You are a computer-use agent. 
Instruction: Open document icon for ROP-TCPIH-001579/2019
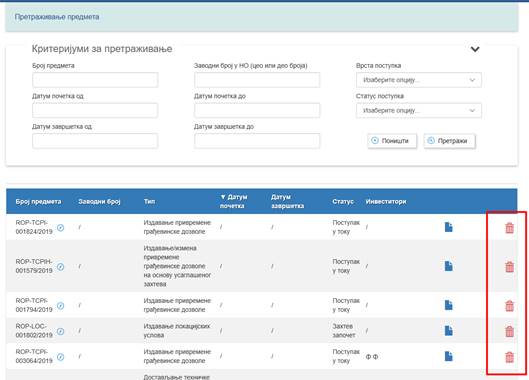[x=448, y=266]
